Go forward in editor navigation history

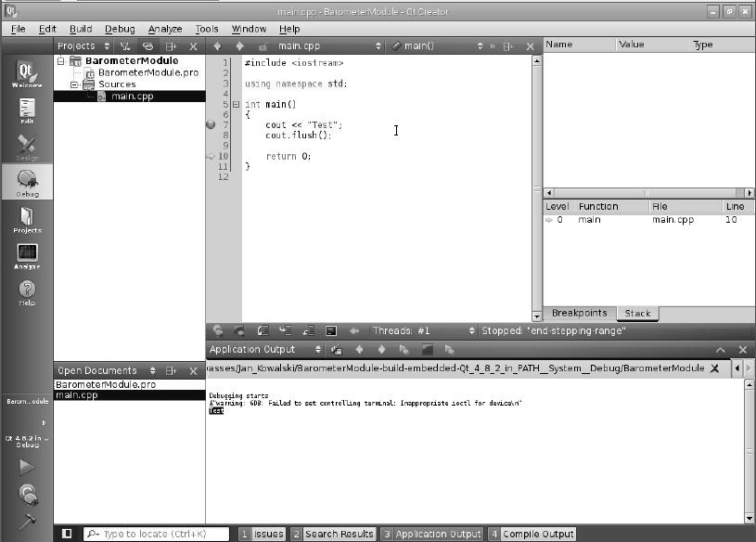[239, 46]
